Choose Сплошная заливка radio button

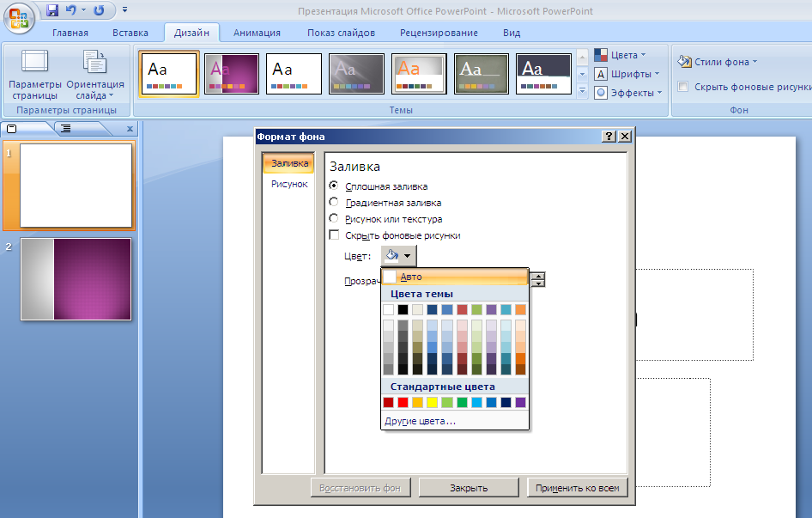[x=334, y=186]
